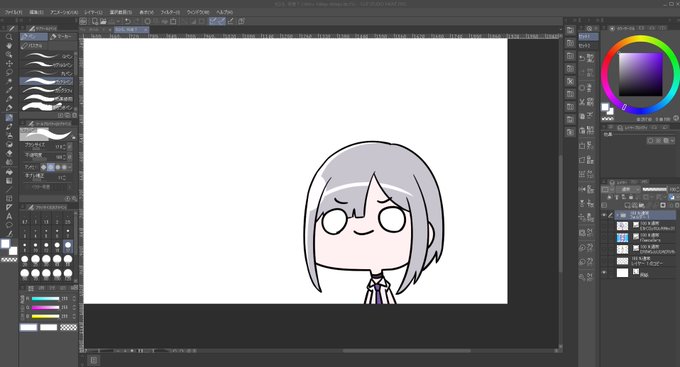Select the first anti-aliasing option (none)

(43, 167)
